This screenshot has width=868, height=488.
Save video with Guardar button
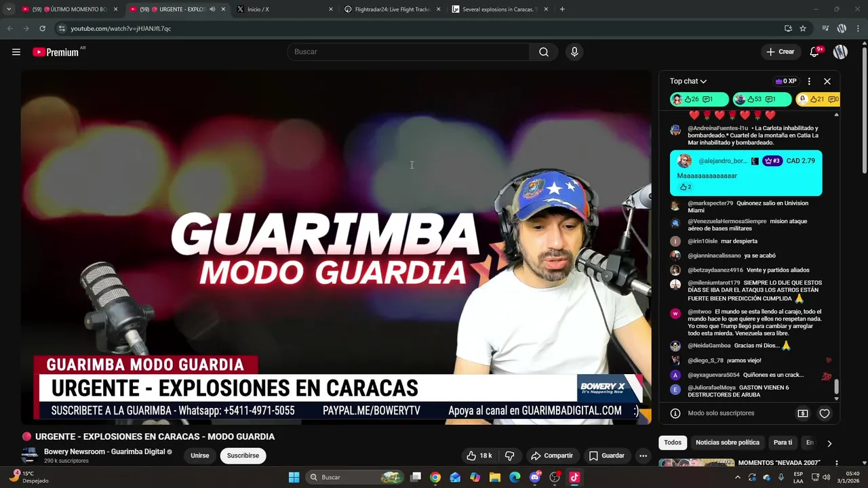coord(606,455)
